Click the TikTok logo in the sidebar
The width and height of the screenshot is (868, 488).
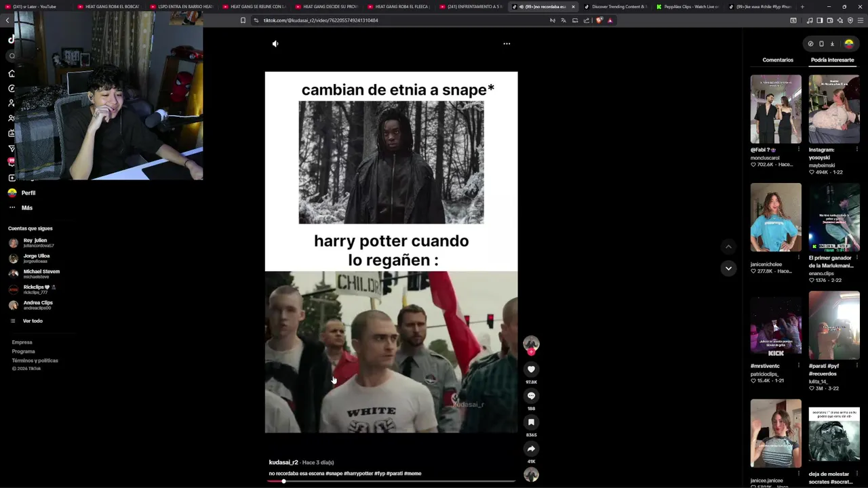click(12, 39)
